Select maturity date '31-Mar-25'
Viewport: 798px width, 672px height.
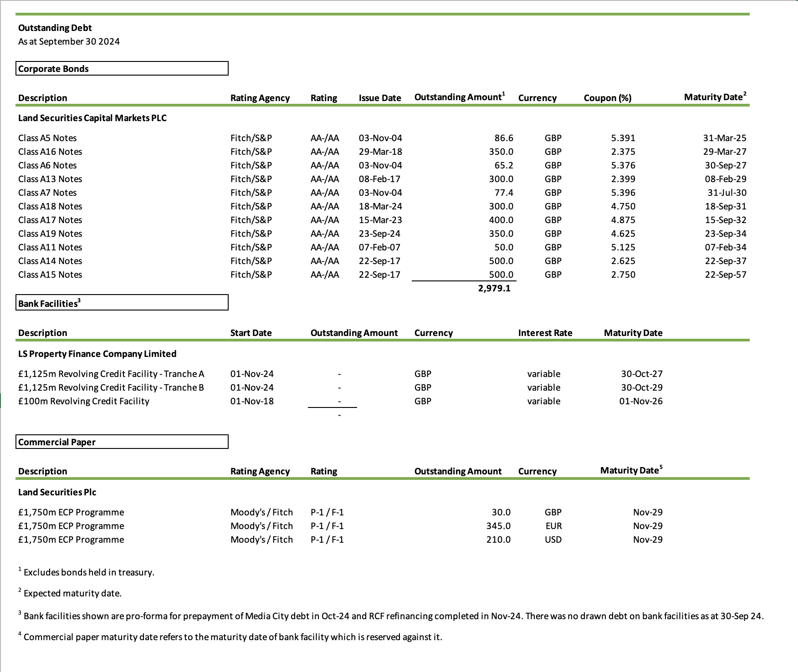pos(725,138)
